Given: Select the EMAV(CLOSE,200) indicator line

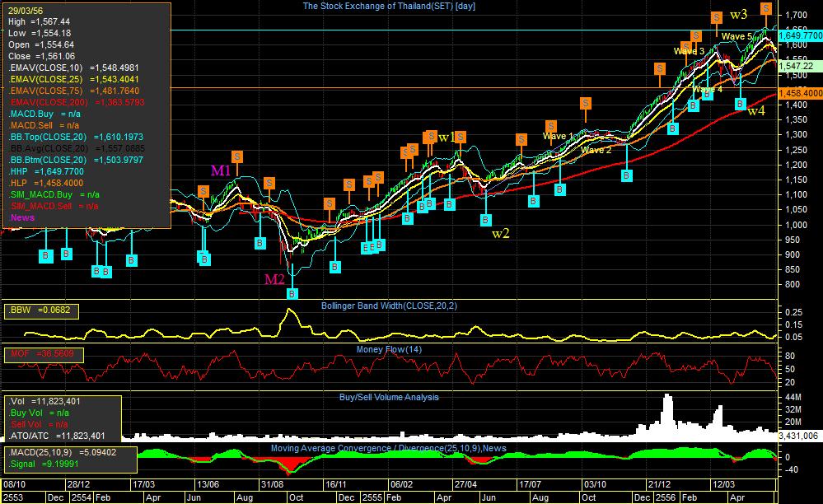Looking at the screenshot, I should (x=76, y=102).
